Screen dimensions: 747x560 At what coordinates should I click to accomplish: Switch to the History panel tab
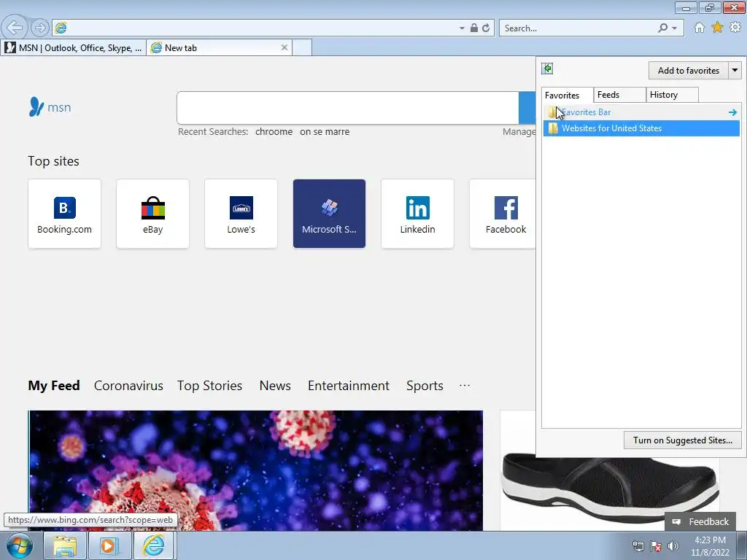(672, 95)
